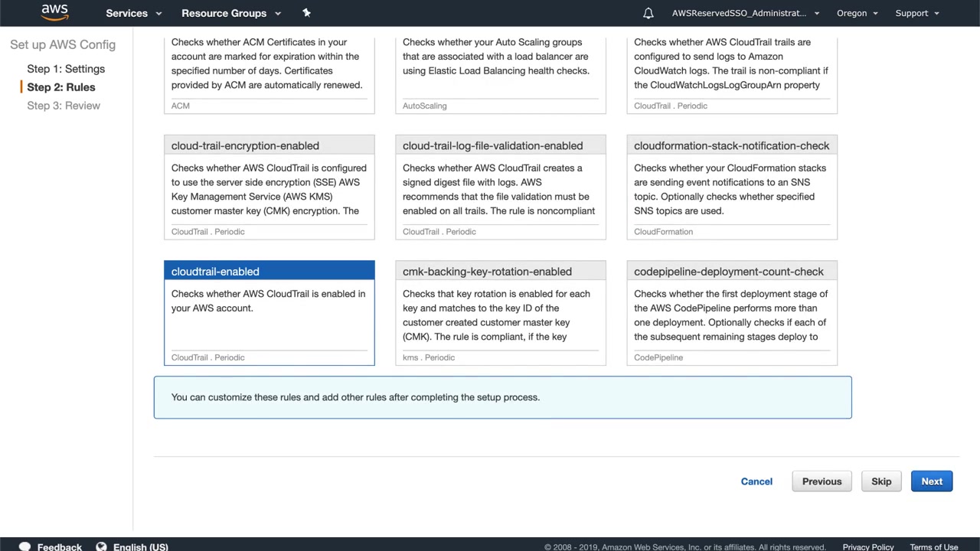This screenshot has height=551, width=980.
Task: Click the pin shortcuts icon
Action: [x=306, y=13]
